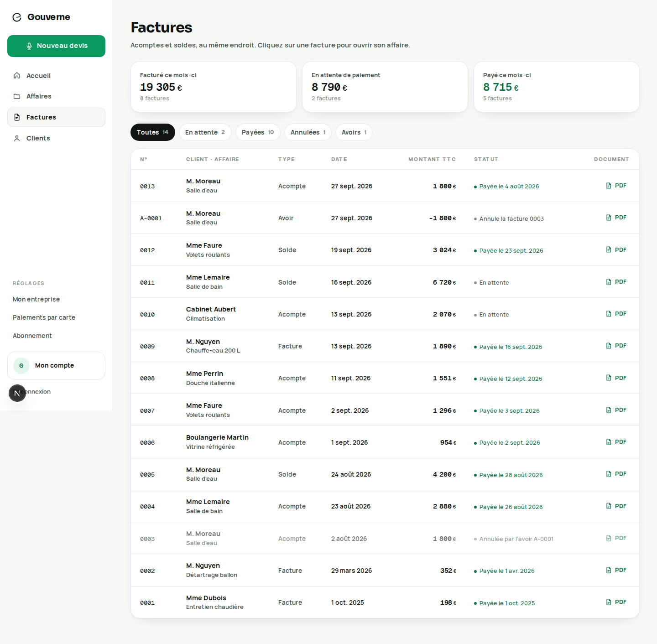Click client name Mme Dubois
The height and width of the screenshot is (644, 657).
(206, 598)
